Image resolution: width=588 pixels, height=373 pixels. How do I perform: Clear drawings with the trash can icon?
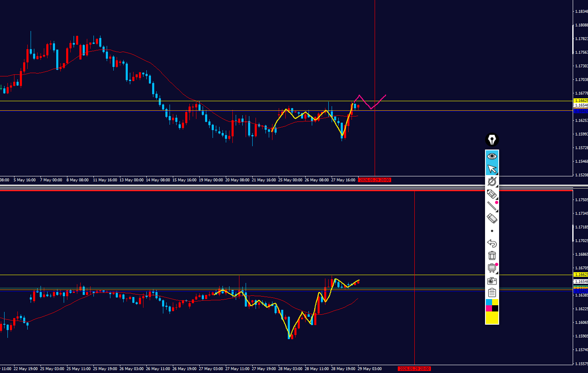492,256
